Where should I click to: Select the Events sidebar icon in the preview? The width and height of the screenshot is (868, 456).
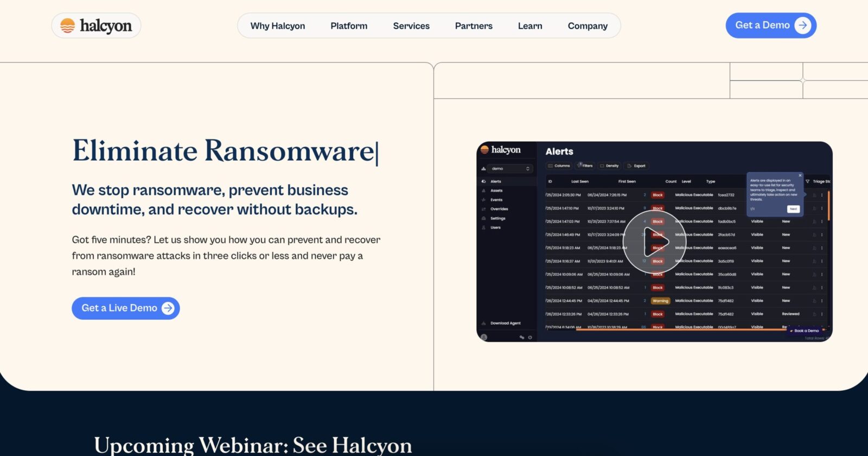pyautogui.click(x=483, y=200)
